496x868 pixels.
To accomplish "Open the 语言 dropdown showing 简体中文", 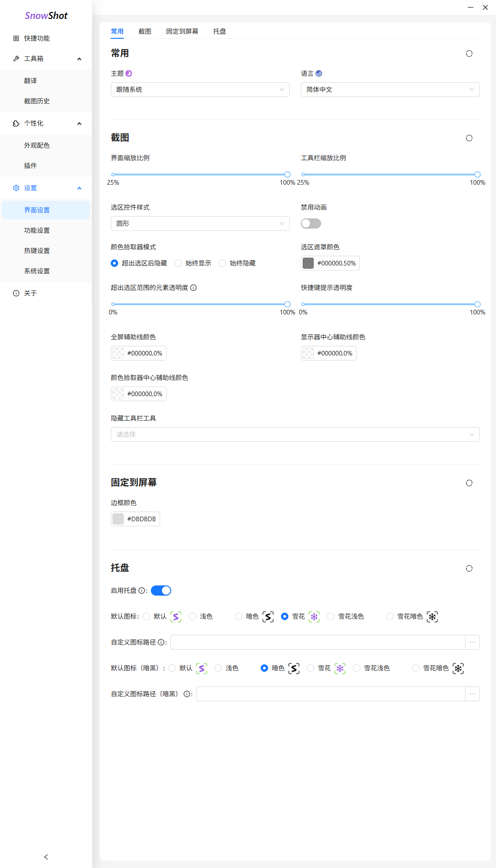I will pos(390,90).
